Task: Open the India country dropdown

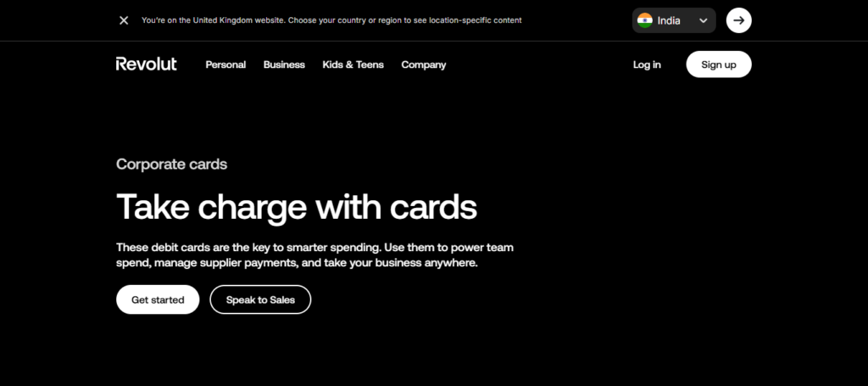Action: tap(674, 20)
